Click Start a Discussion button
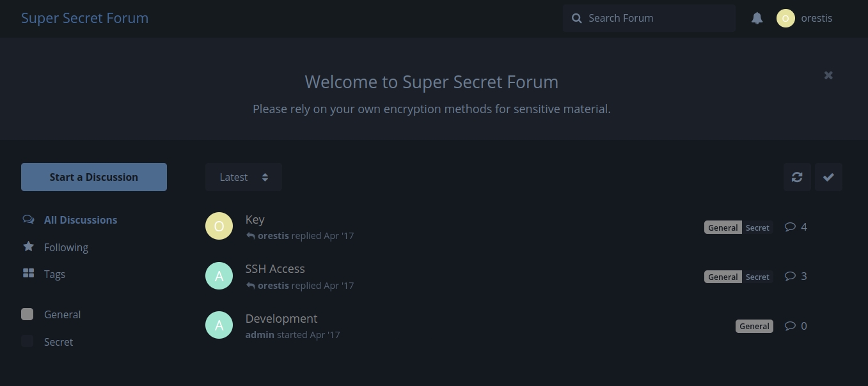Screen dimensions: 868x386 coord(94,177)
